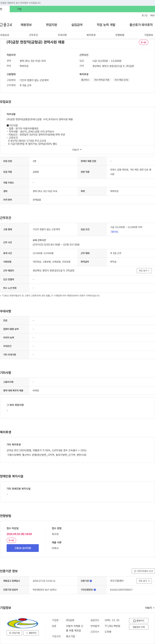Click the 고용24 입사지원 apply button
Screen dimensions: 155x644
[23, 548]
